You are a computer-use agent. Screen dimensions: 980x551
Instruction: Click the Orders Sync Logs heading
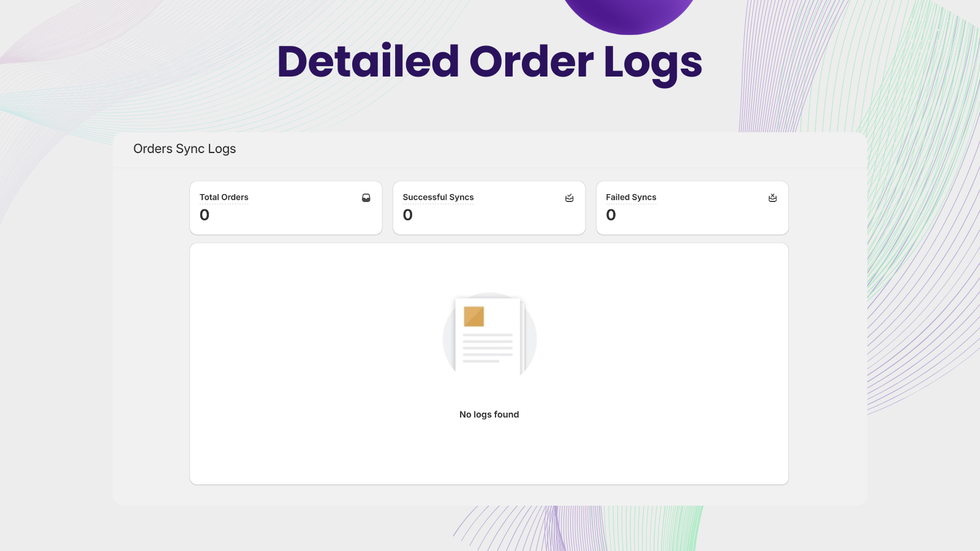[x=184, y=149]
